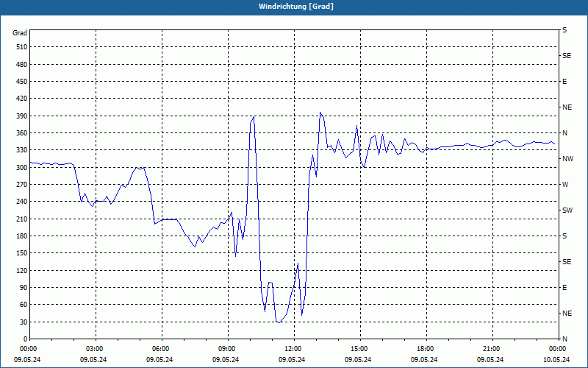Click the 180 y-axis tick label
This screenshot has width=588, height=368.
tap(21, 236)
